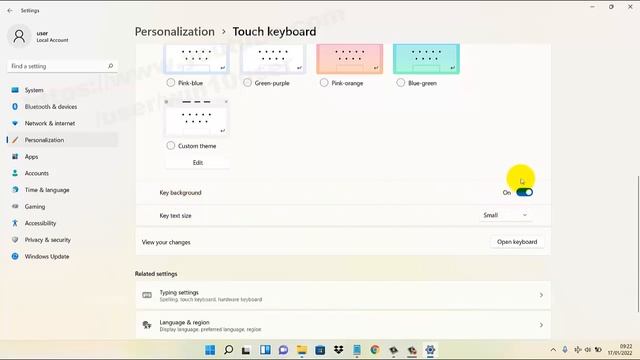Click the Accounts person icon in sidebar
The image size is (640, 360).
(x=15, y=173)
